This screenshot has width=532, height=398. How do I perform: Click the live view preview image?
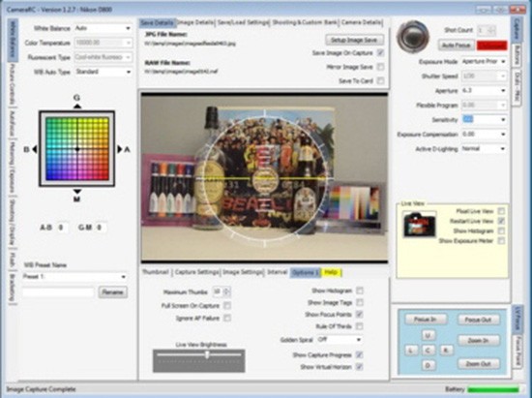point(264,177)
